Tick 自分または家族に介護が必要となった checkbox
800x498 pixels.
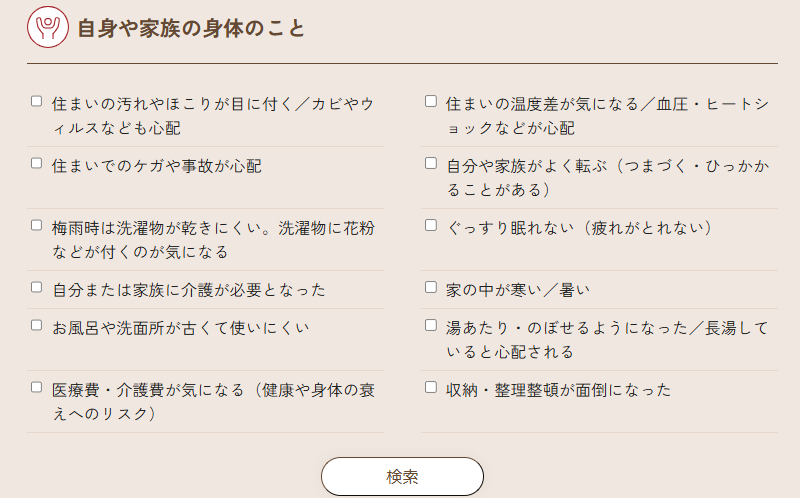[37, 287]
